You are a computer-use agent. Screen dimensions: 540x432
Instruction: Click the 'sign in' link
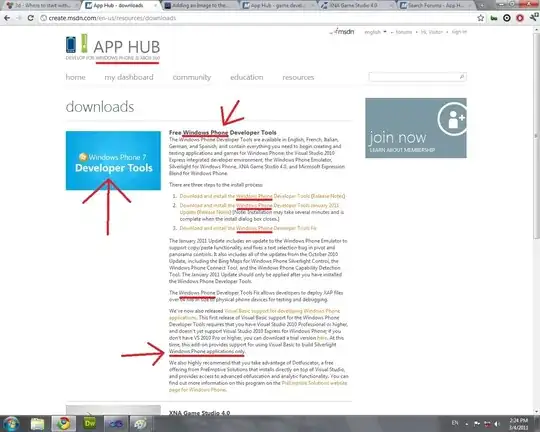tap(459, 32)
